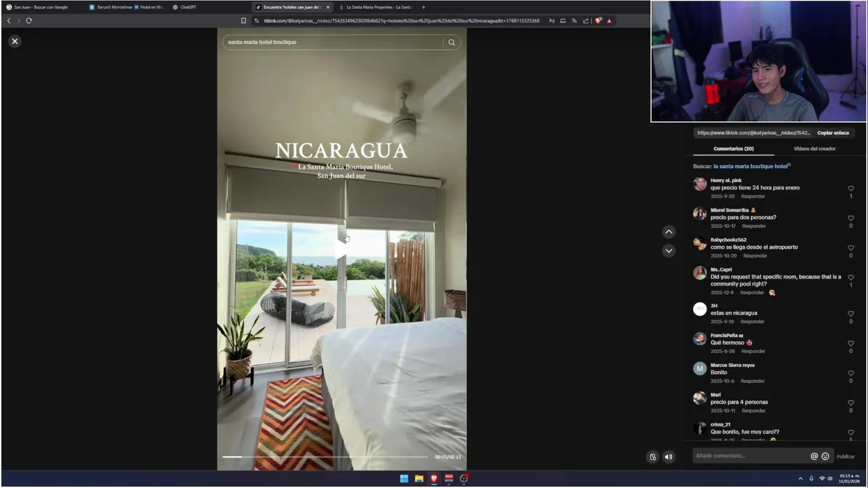Play the paused video with center play button
The height and width of the screenshot is (488, 868).
coord(342,249)
